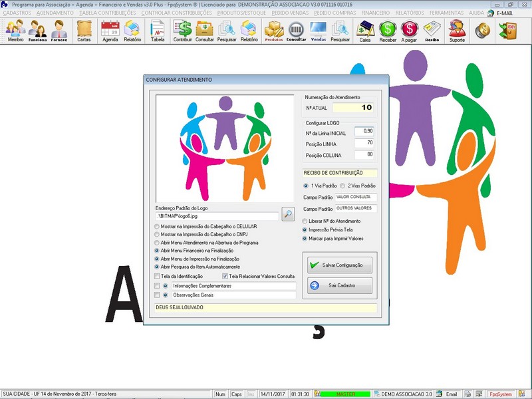
Task: Open the AGENDAMENTO menu
Action: point(55,13)
